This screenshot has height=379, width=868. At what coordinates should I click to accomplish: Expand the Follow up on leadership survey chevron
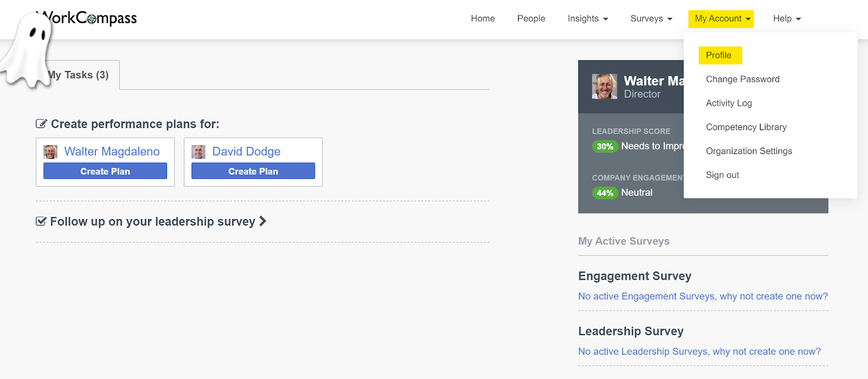263,221
